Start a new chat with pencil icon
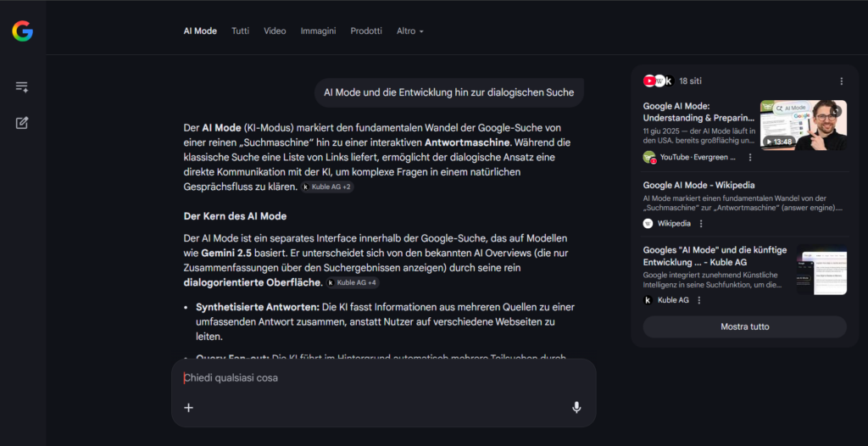 (21, 122)
